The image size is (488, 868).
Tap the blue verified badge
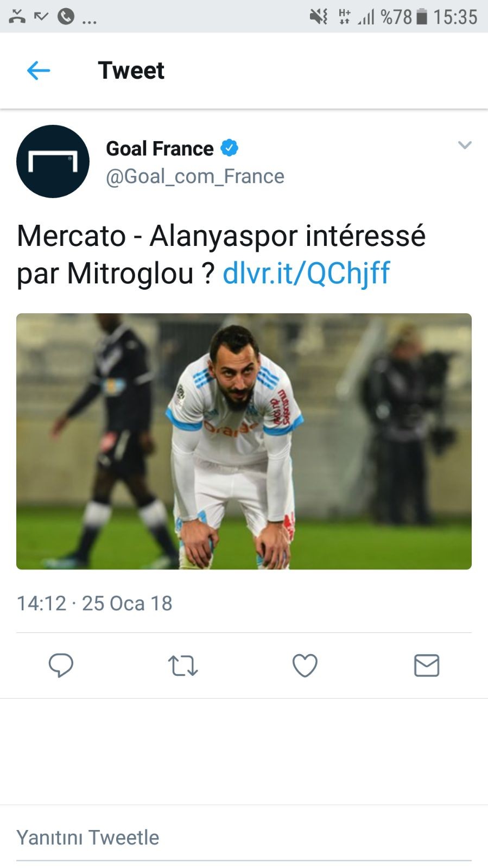coord(229,148)
